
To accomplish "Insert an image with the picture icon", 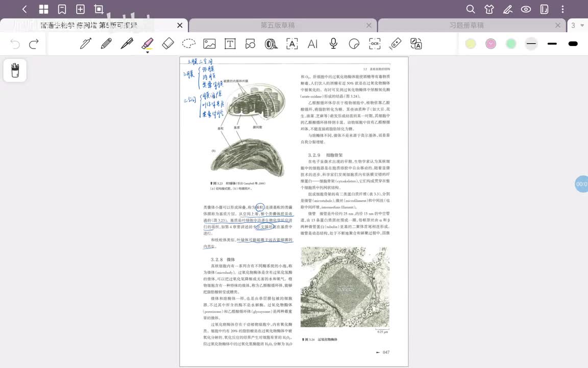I will (x=209, y=43).
